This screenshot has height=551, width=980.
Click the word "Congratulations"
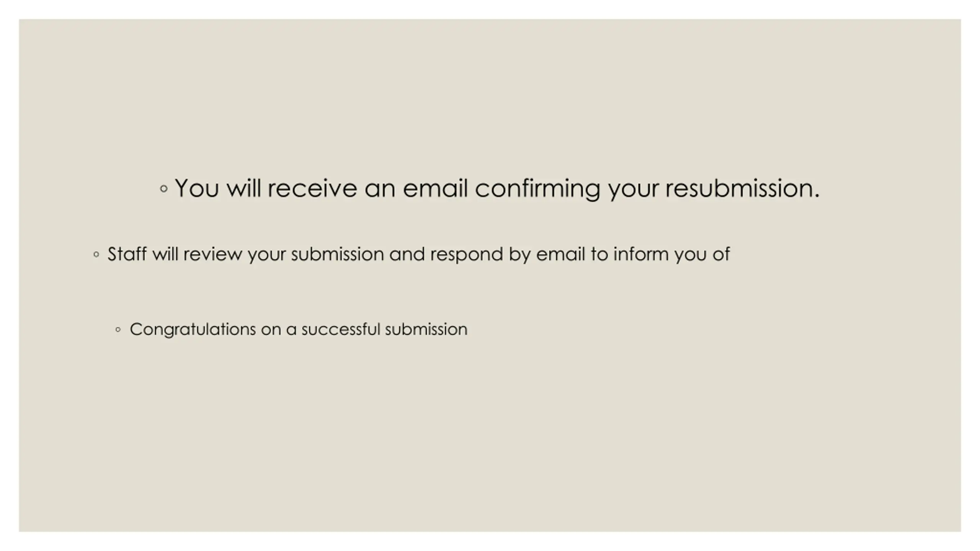(193, 329)
